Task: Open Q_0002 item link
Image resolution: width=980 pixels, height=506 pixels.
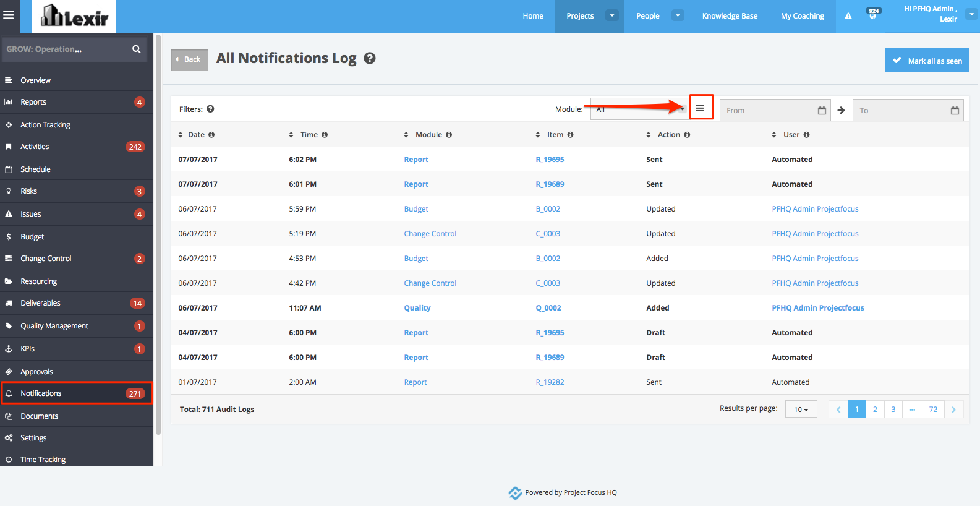Action: [x=548, y=308]
